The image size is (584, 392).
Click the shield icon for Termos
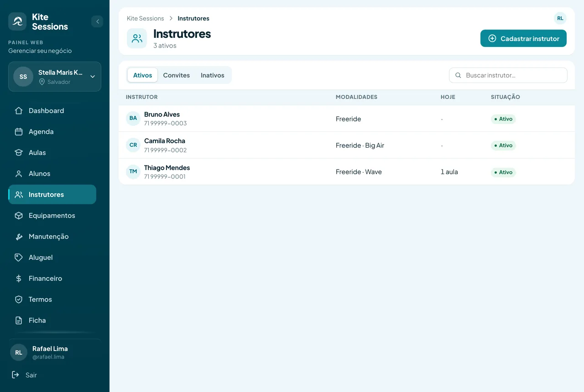19,299
